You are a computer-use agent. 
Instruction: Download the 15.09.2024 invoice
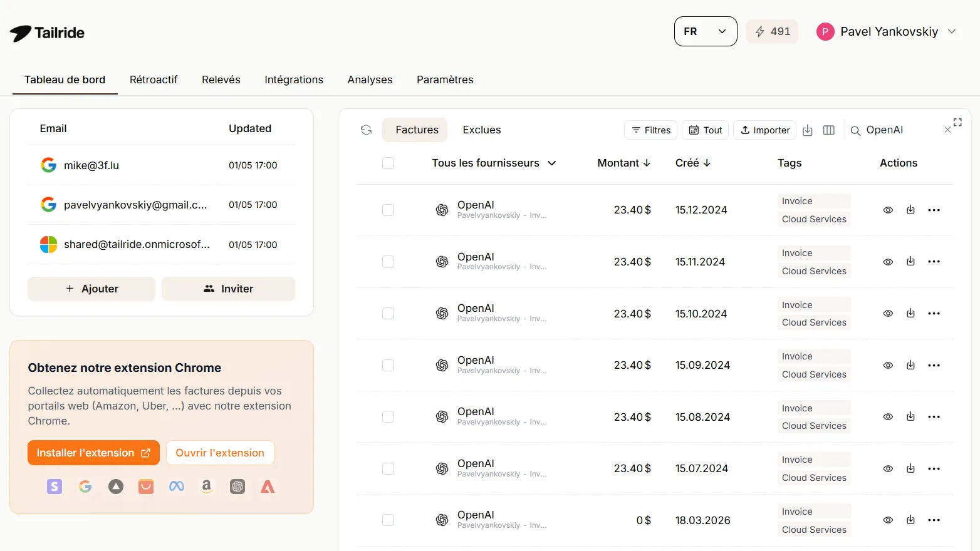[910, 365]
